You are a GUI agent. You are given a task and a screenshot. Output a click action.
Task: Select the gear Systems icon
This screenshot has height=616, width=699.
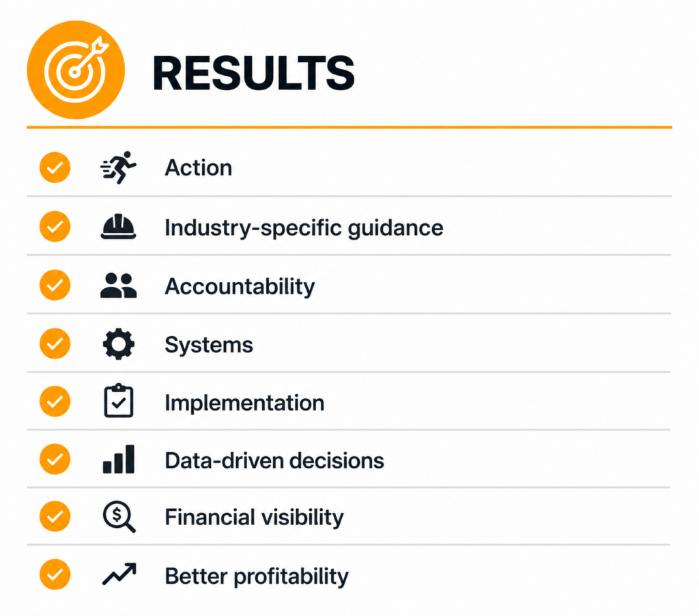[119, 344]
